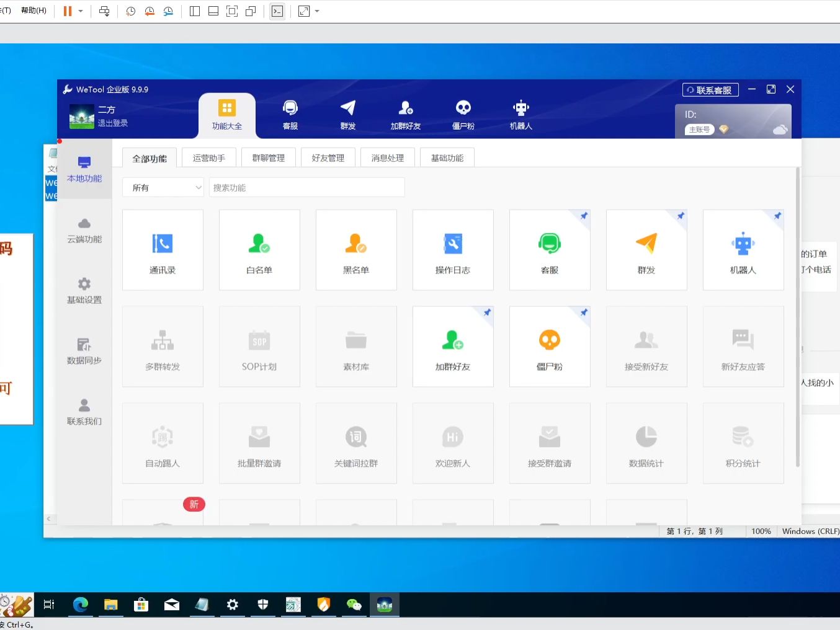Select the 好友管理 category tab
840x630 pixels.
tap(328, 158)
